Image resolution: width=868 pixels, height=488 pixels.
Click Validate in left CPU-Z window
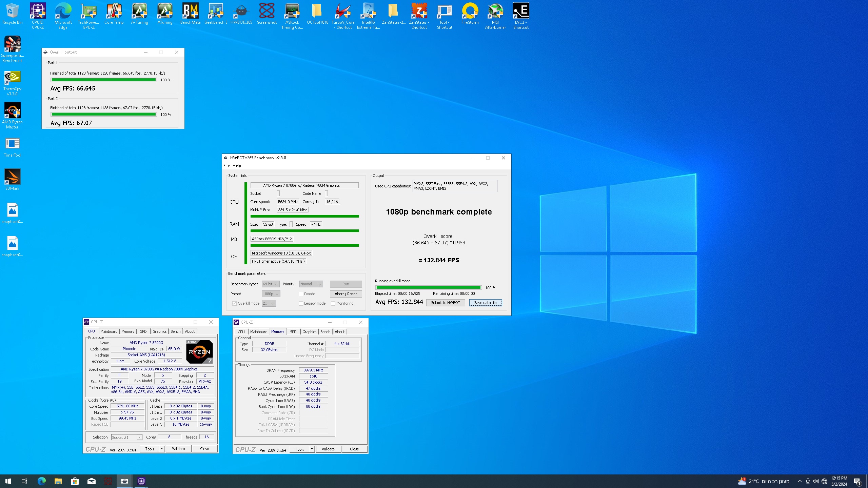178,449
